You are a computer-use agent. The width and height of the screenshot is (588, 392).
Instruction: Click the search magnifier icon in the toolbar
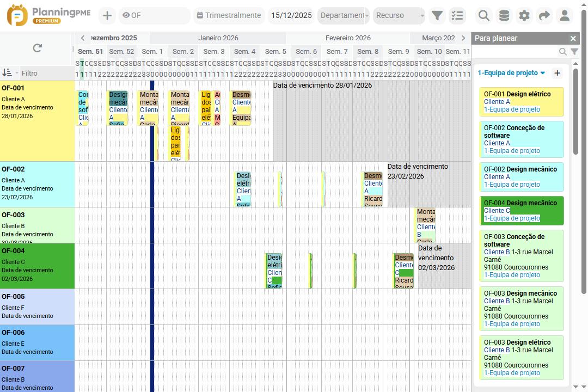click(x=483, y=15)
